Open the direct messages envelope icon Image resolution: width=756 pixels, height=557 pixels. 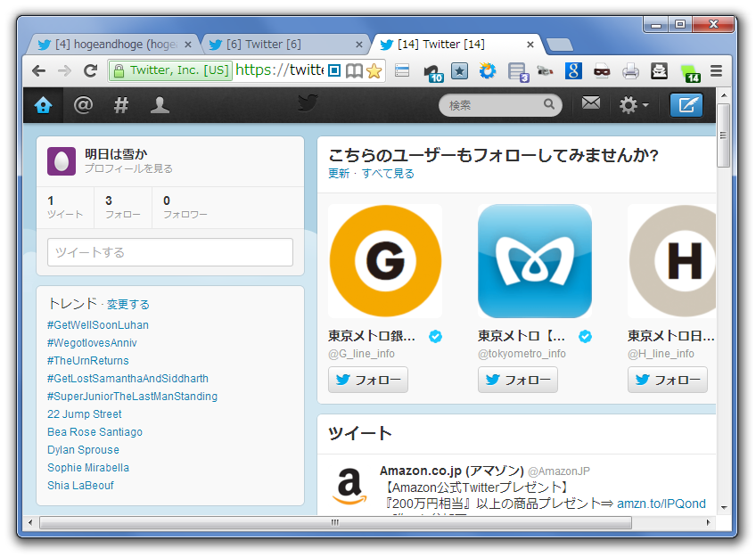tap(590, 102)
